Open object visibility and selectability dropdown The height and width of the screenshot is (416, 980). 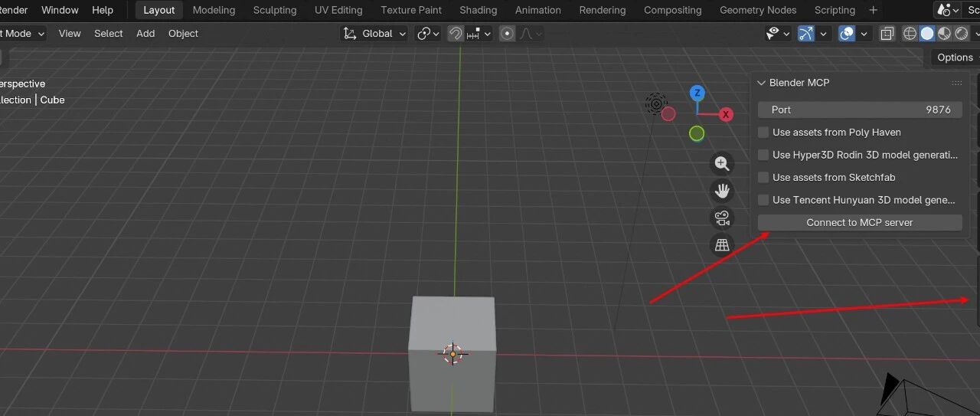click(x=779, y=34)
